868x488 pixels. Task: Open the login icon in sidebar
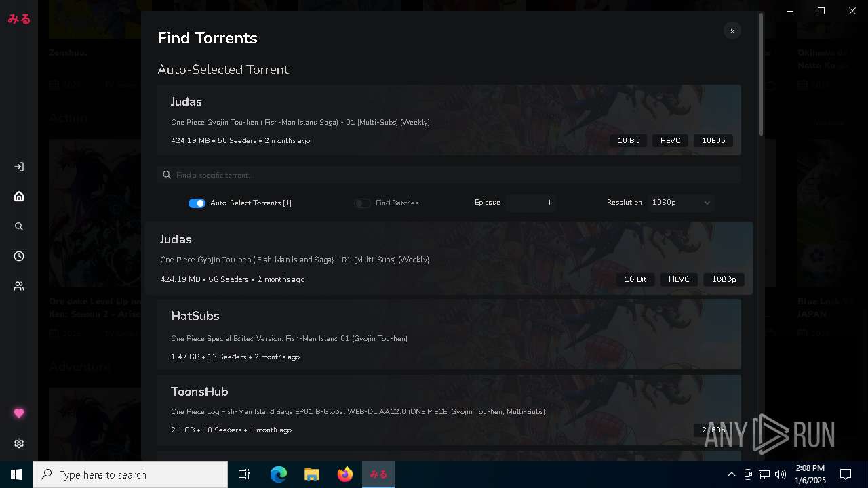click(19, 167)
